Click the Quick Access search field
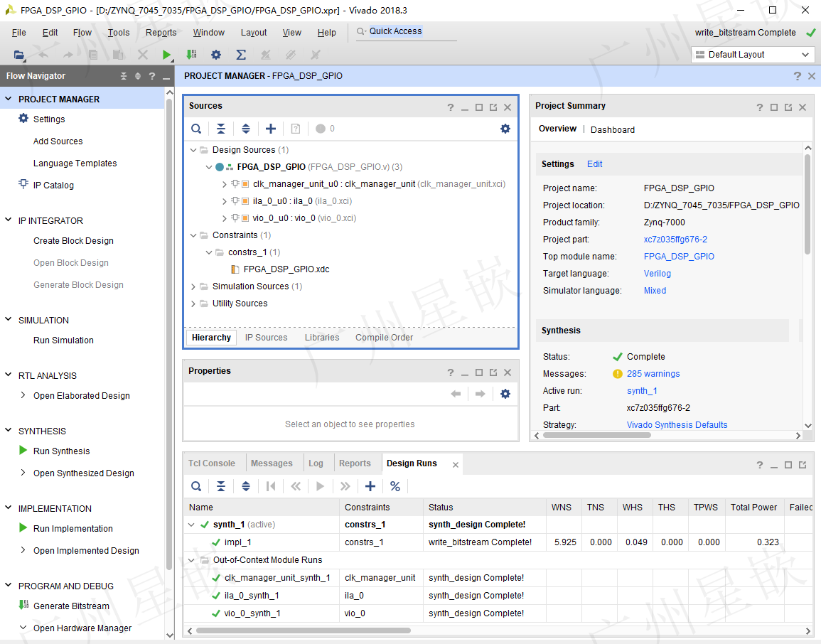This screenshot has width=821, height=644. click(407, 31)
